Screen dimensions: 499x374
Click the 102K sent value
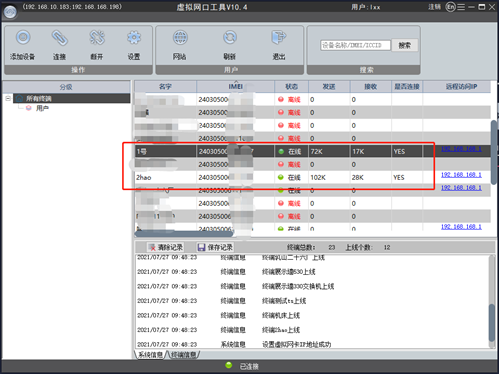[x=318, y=177]
